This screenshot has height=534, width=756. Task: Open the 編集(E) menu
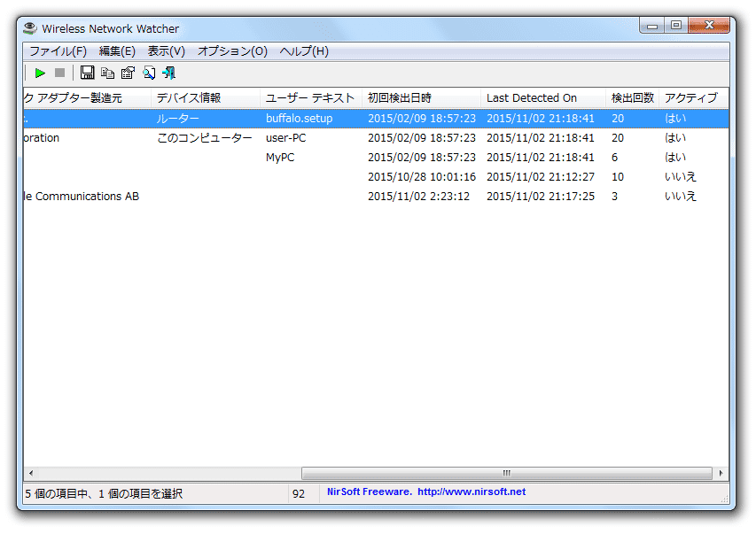click(x=117, y=51)
